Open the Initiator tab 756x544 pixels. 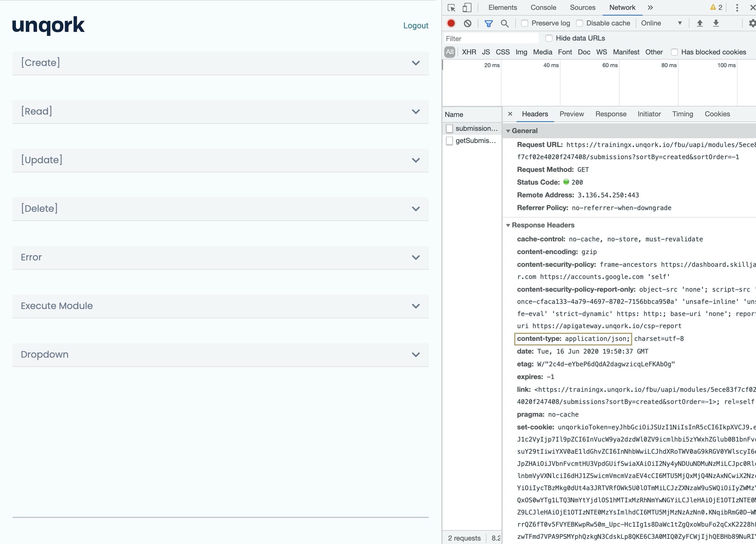pos(649,114)
